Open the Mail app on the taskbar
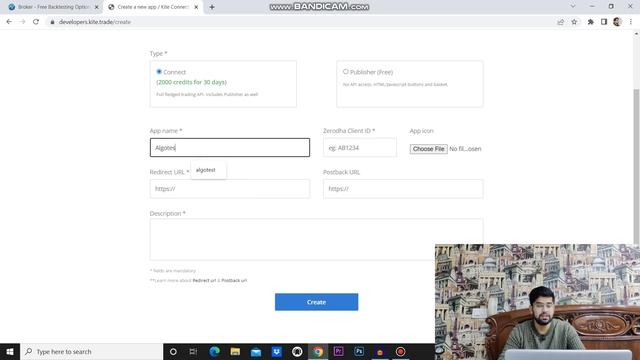The image size is (640, 360). click(256, 351)
